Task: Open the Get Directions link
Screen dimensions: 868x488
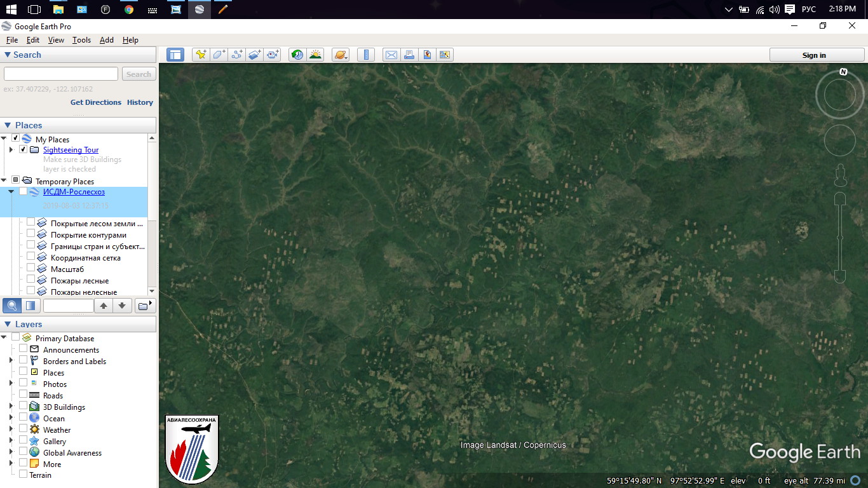Action: coord(96,102)
